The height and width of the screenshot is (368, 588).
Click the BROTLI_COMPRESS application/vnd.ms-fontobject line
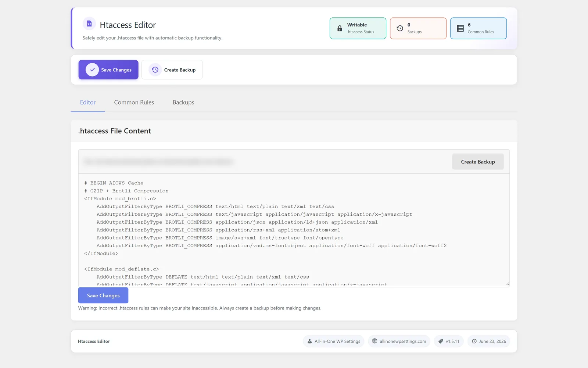click(272, 245)
